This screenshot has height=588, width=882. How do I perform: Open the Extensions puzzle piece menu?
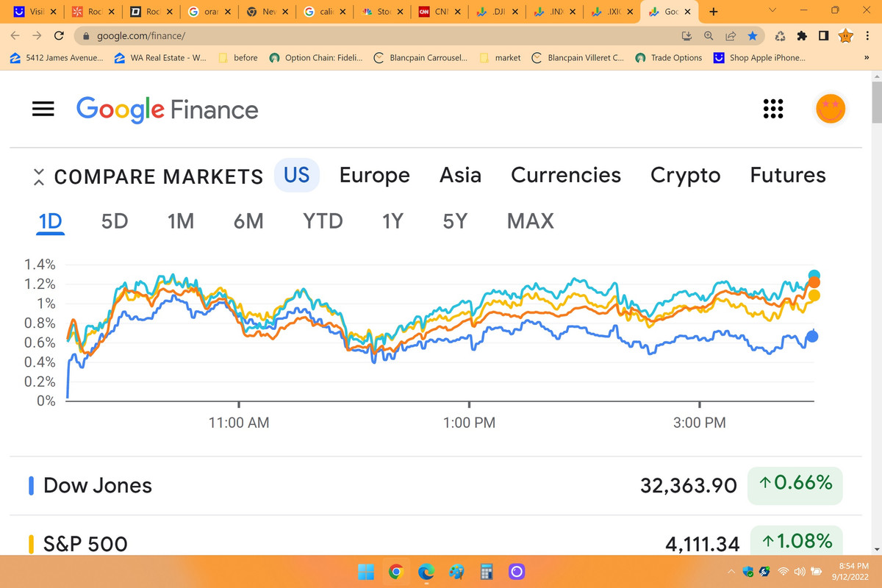click(x=803, y=35)
